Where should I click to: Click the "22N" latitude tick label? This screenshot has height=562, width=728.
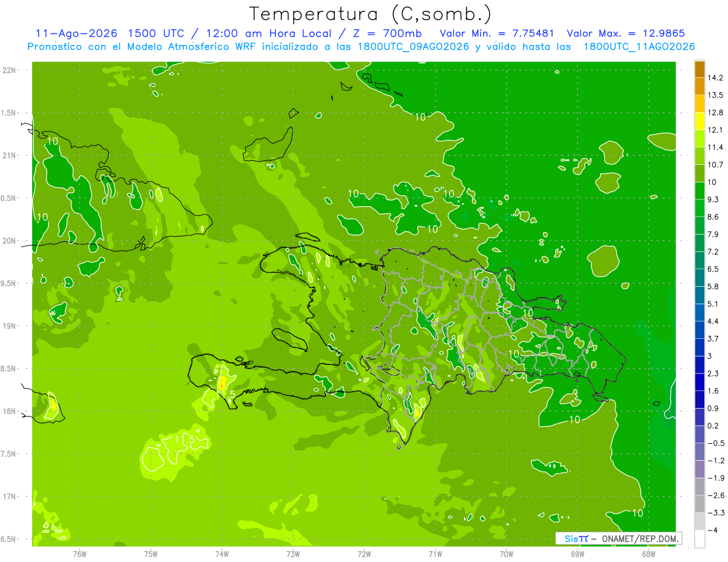9,70
